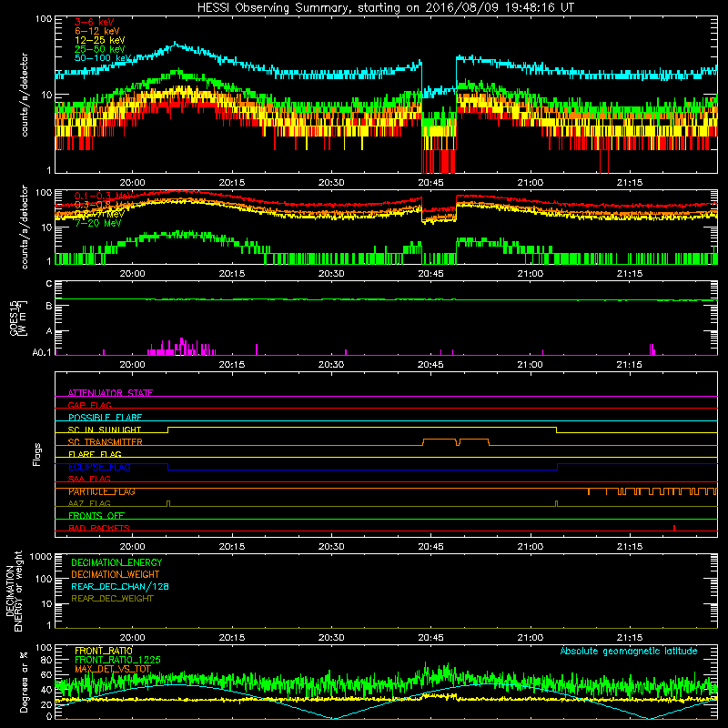Image resolution: width=728 pixels, height=728 pixels.
Task: Click the 0.3-0.8 MeV legend label
Action: click(x=104, y=205)
